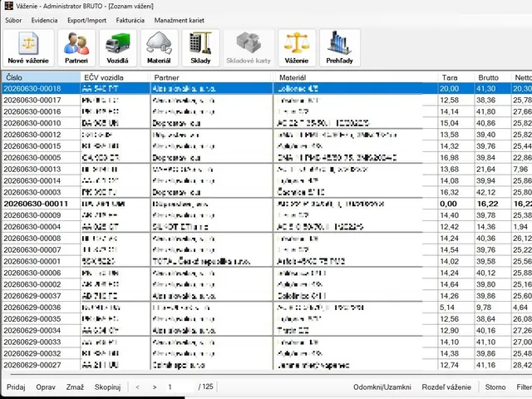Screen dimensions: 532x399
Task: Click Brutto value 42,12
Action: click(485, 192)
